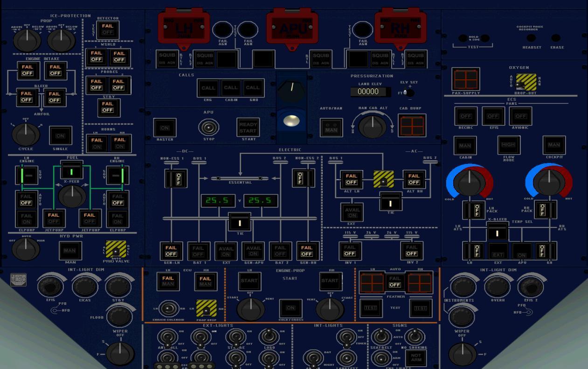Push the cabin light dome button
Viewport: 588px width, 369px height.
[x=292, y=121]
